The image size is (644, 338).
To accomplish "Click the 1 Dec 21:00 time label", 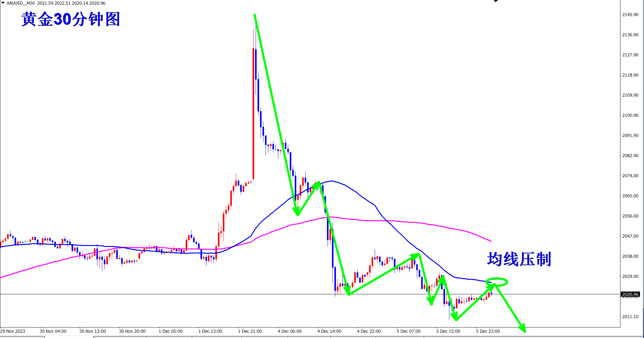I will coord(250,331).
